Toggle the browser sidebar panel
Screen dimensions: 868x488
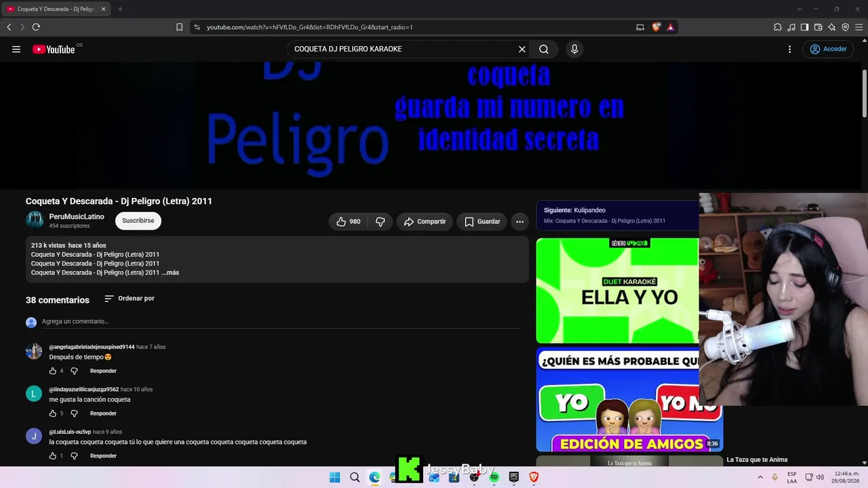point(805,27)
